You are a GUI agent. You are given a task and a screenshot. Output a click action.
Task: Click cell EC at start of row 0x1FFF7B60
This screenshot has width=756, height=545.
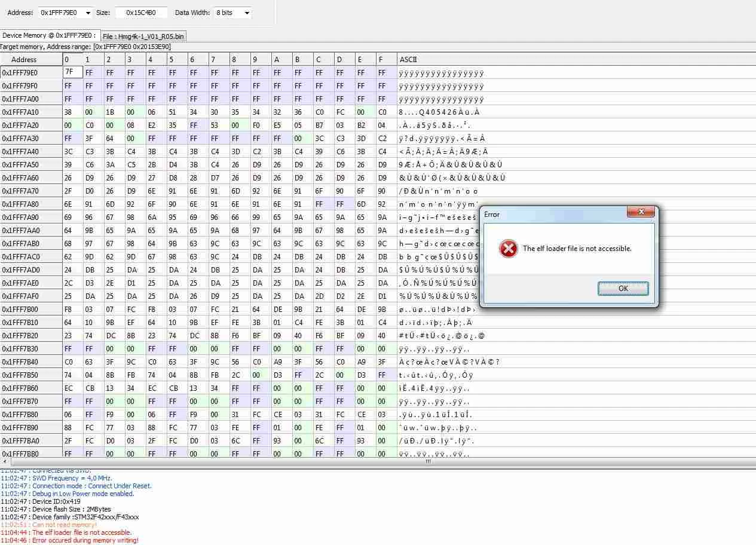73,388
